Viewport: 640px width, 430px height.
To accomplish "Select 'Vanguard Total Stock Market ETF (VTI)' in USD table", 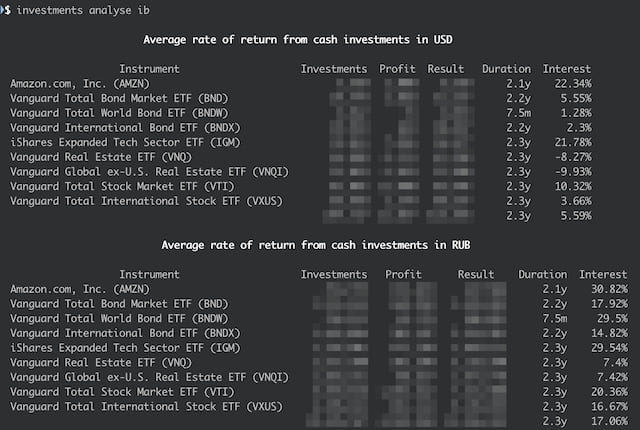I will pos(122,186).
